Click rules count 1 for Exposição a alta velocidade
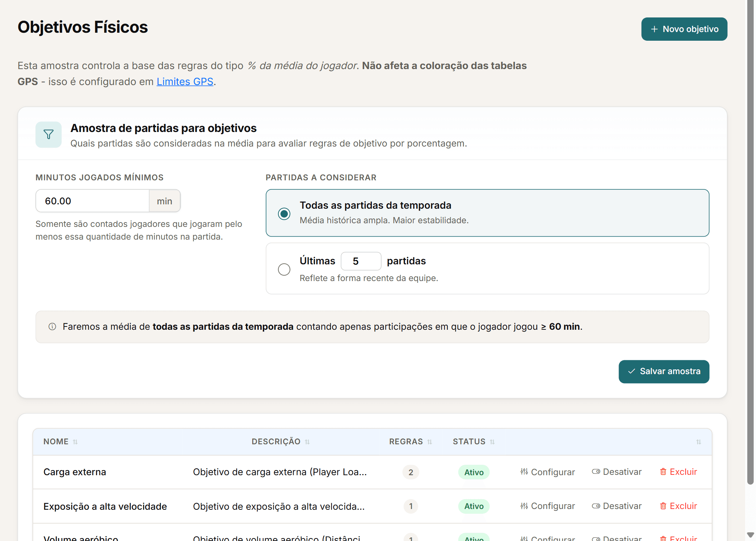The image size is (756, 541). tap(411, 506)
